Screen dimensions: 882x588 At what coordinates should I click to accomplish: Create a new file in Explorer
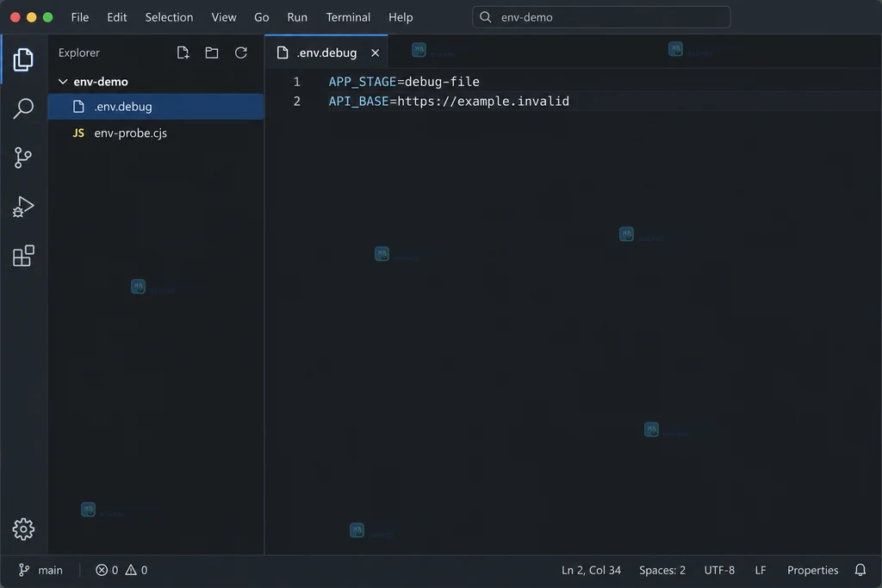click(x=183, y=53)
